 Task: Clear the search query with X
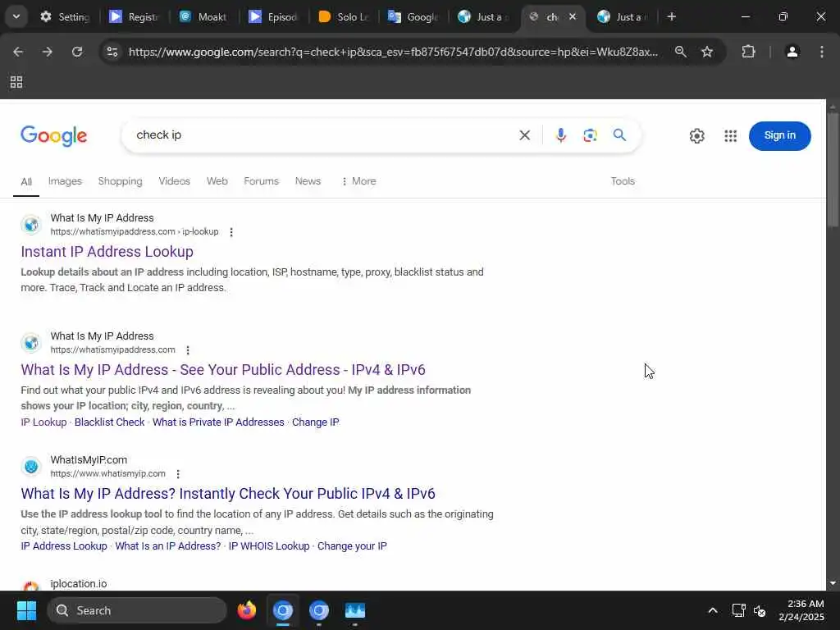pyautogui.click(x=524, y=135)
